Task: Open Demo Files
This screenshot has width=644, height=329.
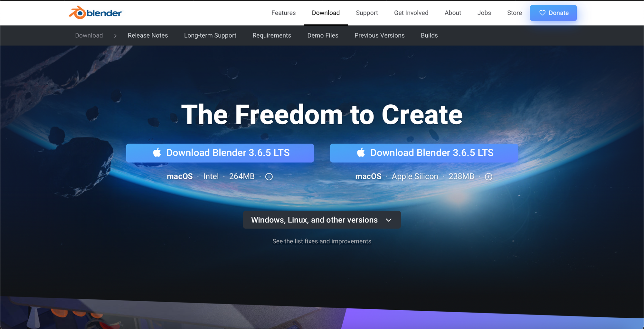Action: coord(323,35)
